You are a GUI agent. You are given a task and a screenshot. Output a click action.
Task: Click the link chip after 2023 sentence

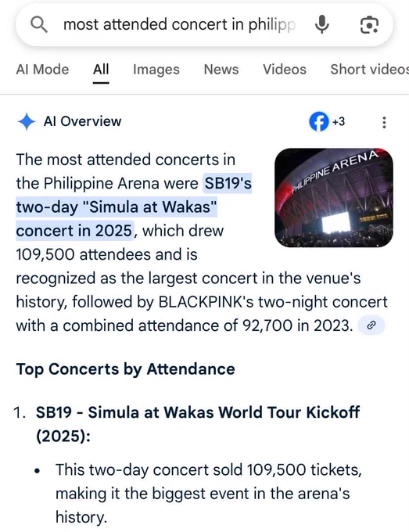pos(371,325)
